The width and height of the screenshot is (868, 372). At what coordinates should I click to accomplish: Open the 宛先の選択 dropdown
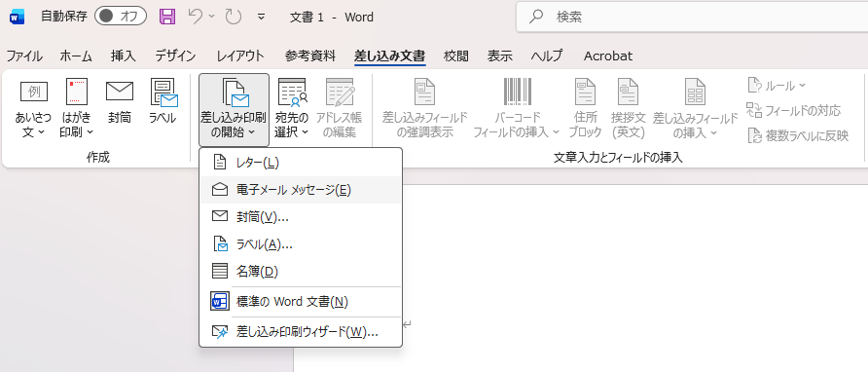click(292, 109)
